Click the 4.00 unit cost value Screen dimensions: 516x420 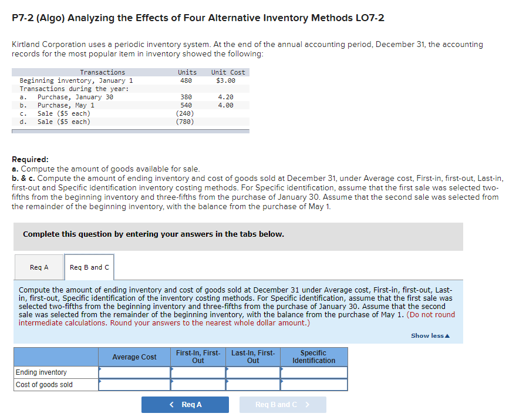coord(226,105)
